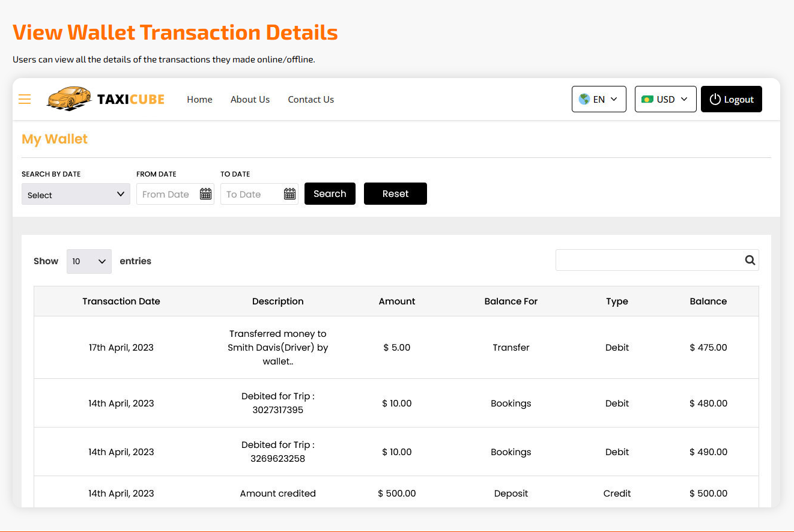Sort by Balance For column header
This screenshot has height=532, width=794.
(x=511, y=301)
